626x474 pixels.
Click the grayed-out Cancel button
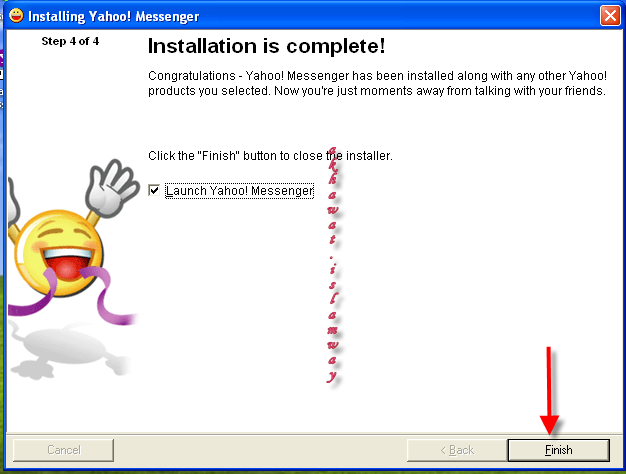(63, 450)
